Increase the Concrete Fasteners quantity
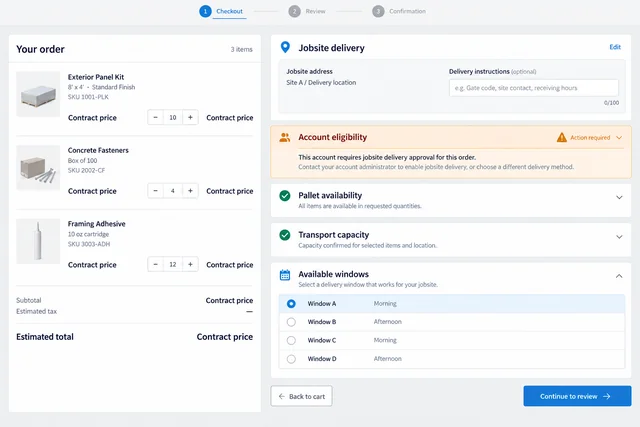Viewport: 640px width, 427px height. coord(190,191)
